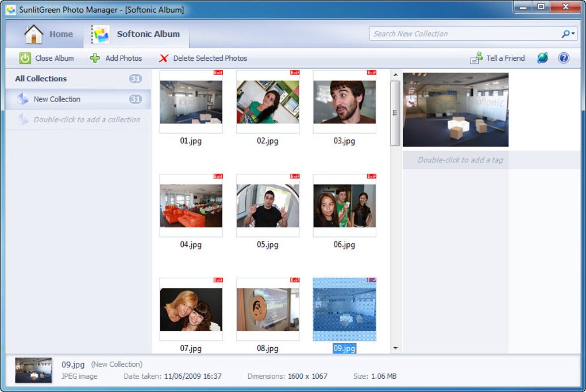Click the EXIF badge on 01.jpg
Screen dimensions: 586x392
217,73
